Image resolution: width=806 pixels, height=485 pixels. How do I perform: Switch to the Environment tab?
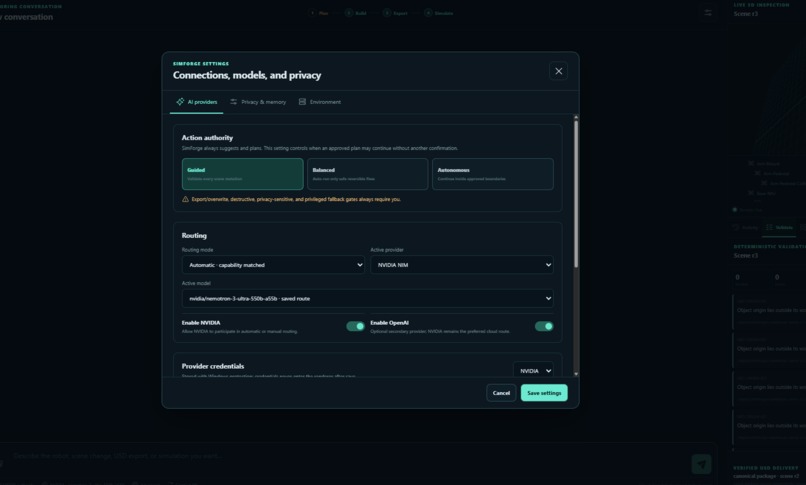[320, 102]
